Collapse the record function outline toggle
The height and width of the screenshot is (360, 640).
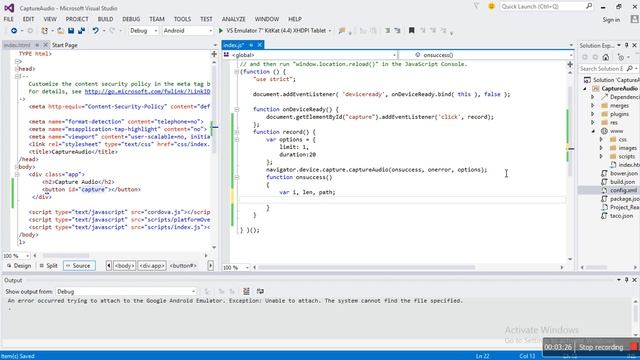click(x=236, y=132)
